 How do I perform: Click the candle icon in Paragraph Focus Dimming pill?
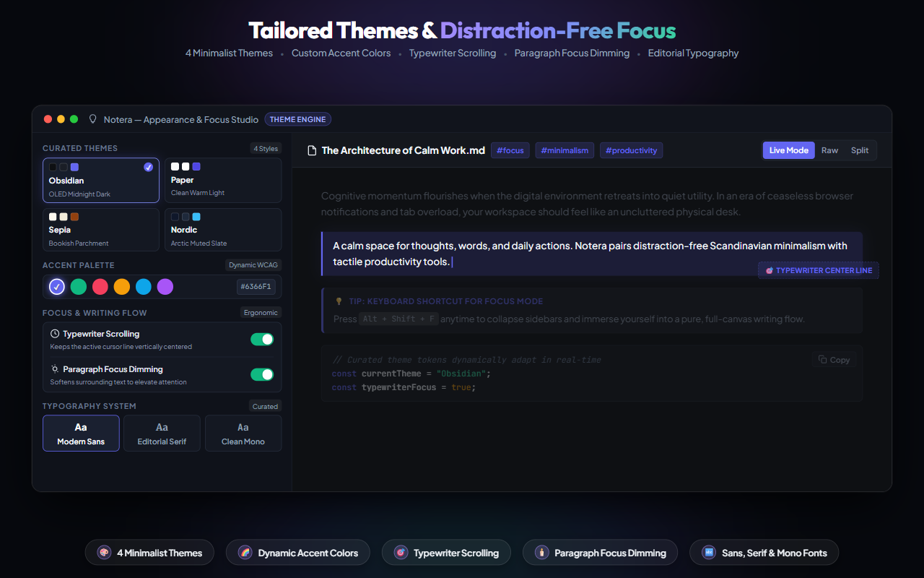(541, 553)
